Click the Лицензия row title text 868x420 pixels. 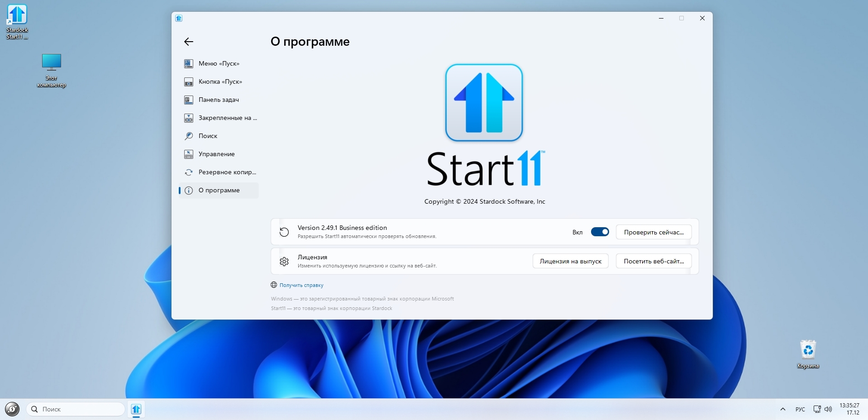(x=312, y=257)
